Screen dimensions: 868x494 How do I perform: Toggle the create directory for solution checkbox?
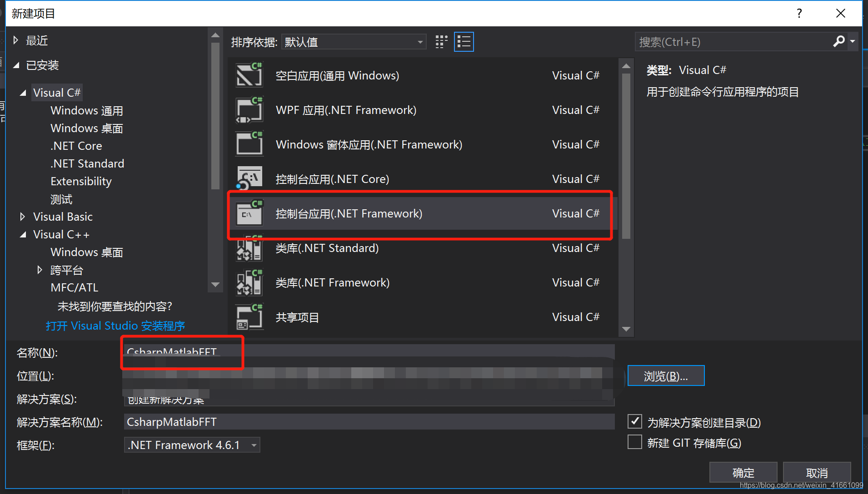point(635,422)
